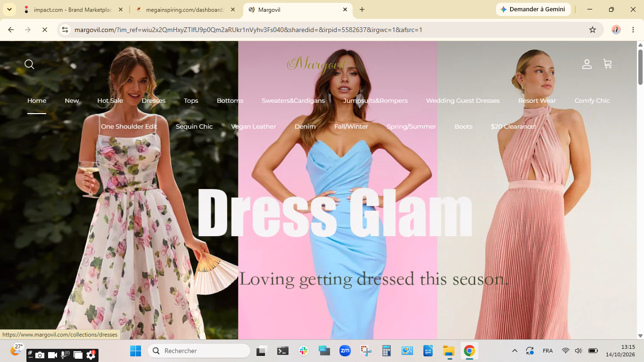644x362 pixels.
Task: Browse the Tops category
Action: pyautogui.click(x=191, y=101)
